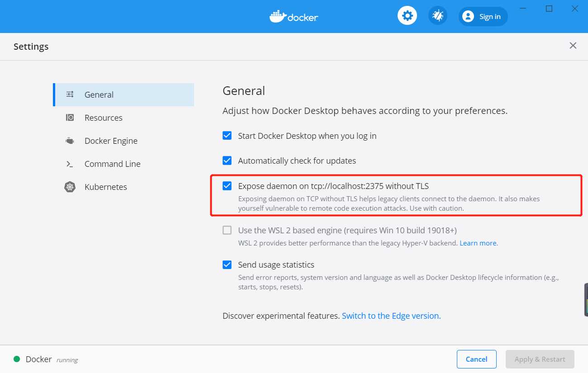Viewport: 588px width, 373px height.
Task: Click the Sign in button
Action: 483,16
